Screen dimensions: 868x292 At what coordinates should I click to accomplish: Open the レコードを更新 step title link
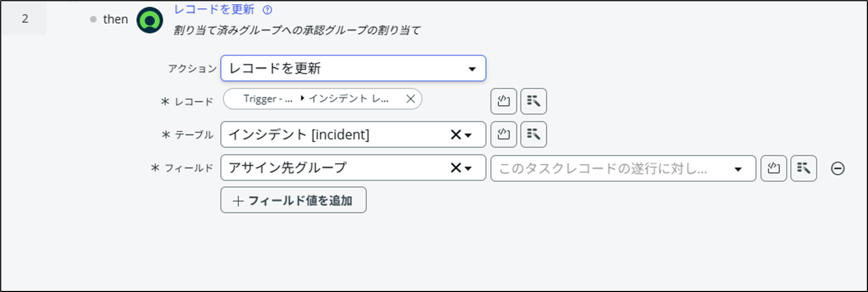click(x=214, y=10)
